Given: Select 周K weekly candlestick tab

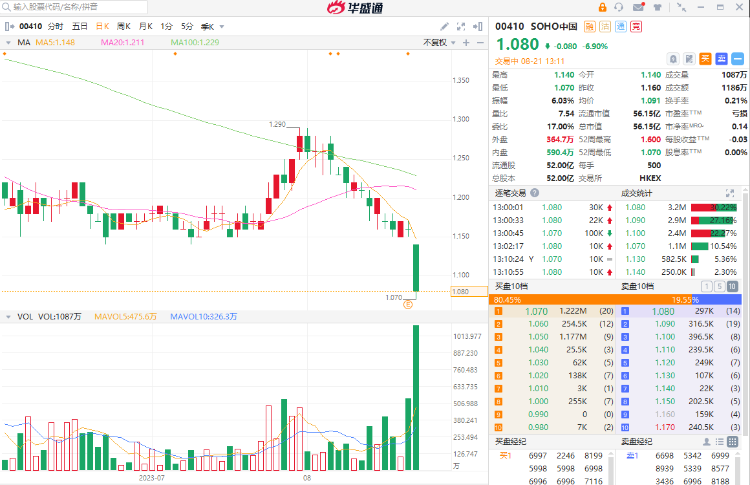Looking at the screenshot, I should pos(123,26).
